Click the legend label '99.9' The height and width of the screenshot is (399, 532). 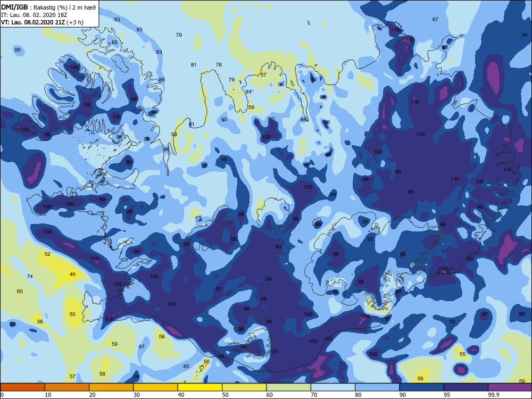(x=493, y=395)
